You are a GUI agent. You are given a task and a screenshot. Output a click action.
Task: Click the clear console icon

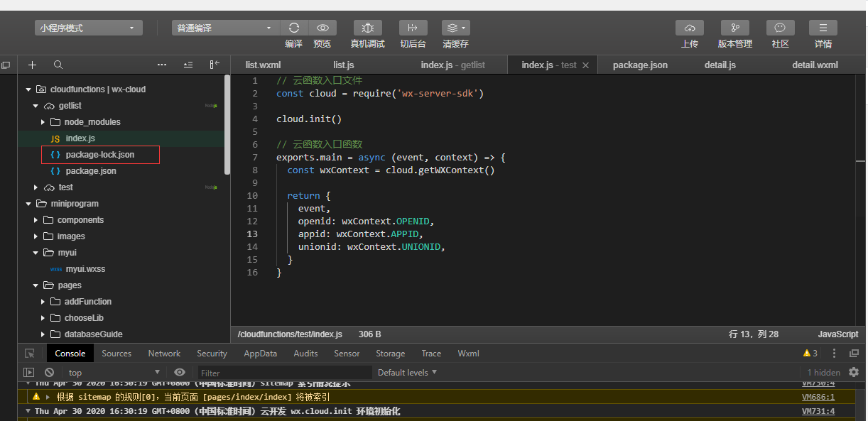coord(49,372)
